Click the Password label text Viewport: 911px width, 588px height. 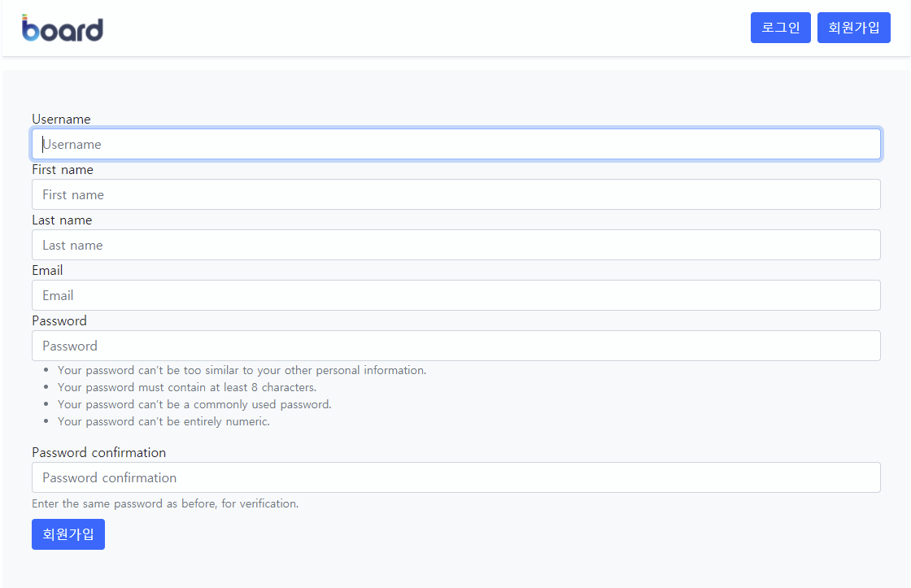pyautogui.click(x=59, y=320)
